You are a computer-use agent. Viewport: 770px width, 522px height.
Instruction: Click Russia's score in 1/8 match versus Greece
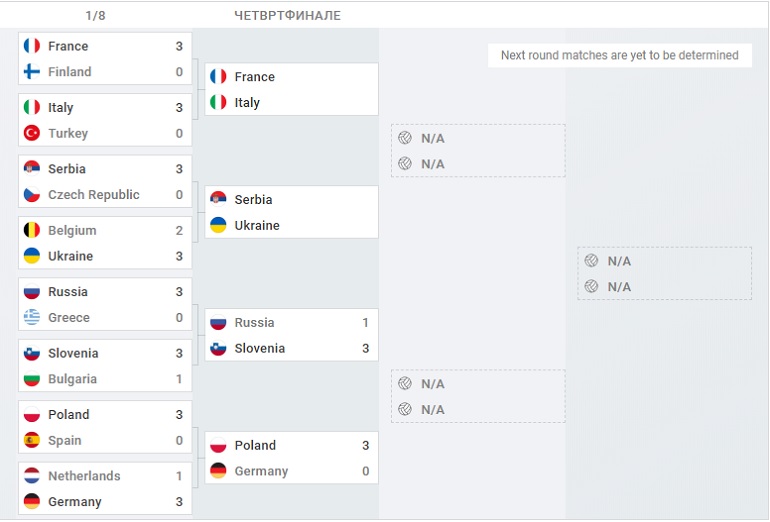[179, 292]
